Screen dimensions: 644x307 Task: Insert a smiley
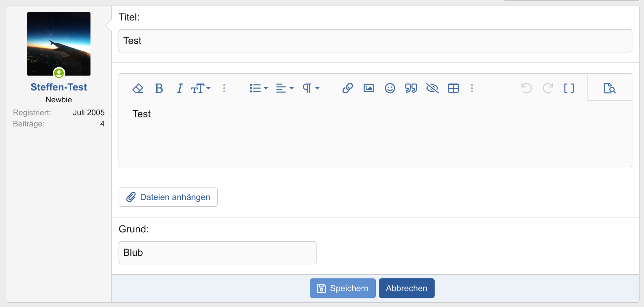390,88
